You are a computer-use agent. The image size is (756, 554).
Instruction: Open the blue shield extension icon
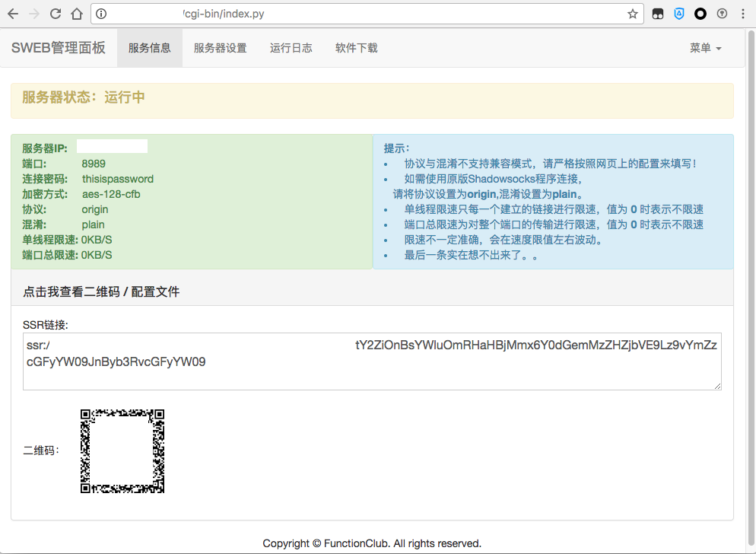coord(679,14)
